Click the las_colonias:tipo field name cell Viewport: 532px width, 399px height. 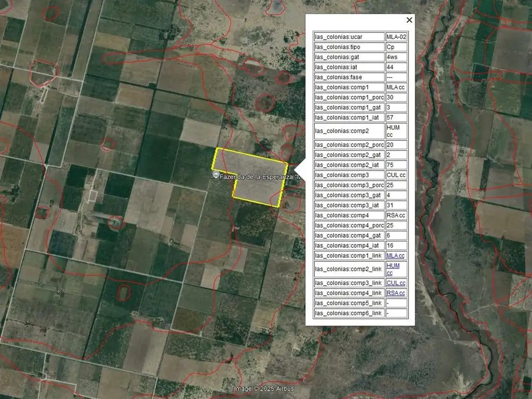click(x=349, y=47)
